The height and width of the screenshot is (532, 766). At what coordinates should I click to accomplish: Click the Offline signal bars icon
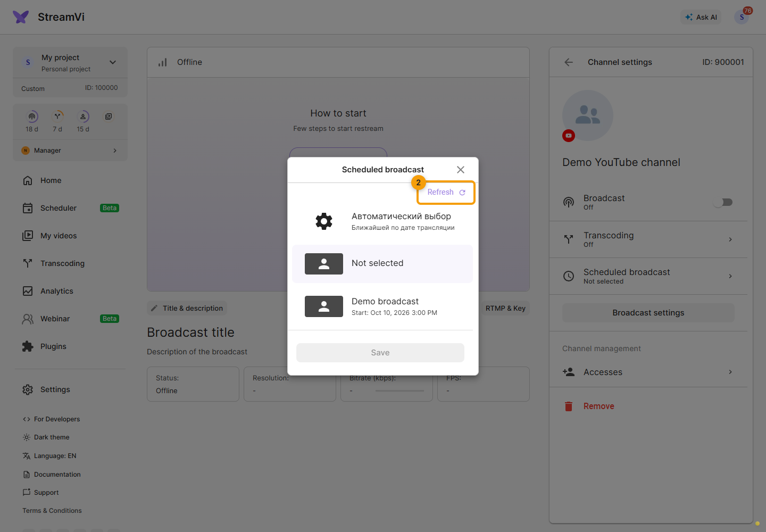162,62
